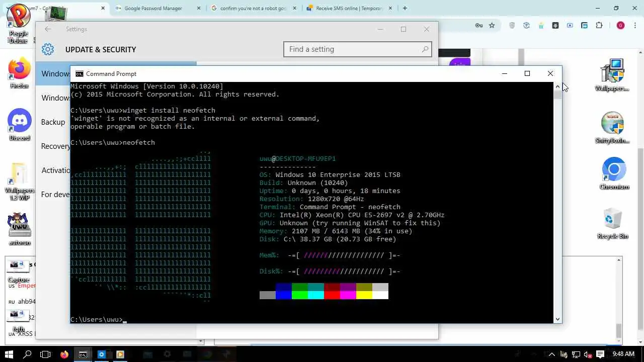Viewport: 644px width, 362px height.
Task: Open Chrome three-dot menu
Action: point(635,25)
